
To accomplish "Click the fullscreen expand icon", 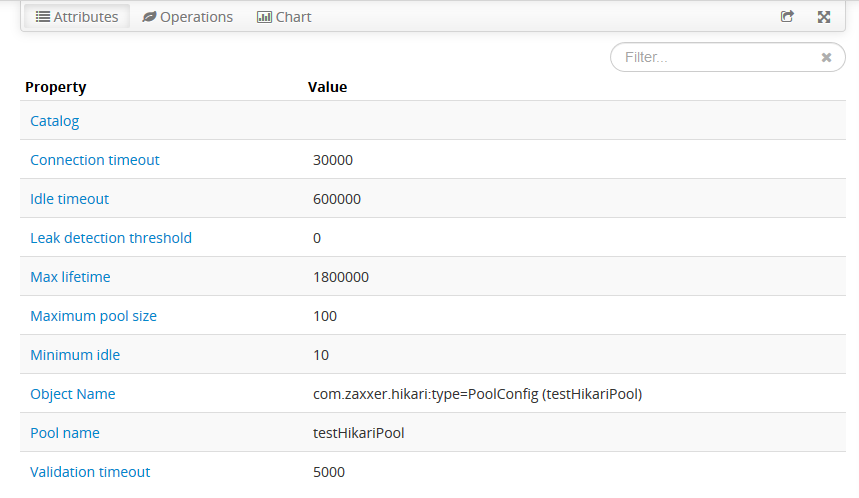I will 824,17.
